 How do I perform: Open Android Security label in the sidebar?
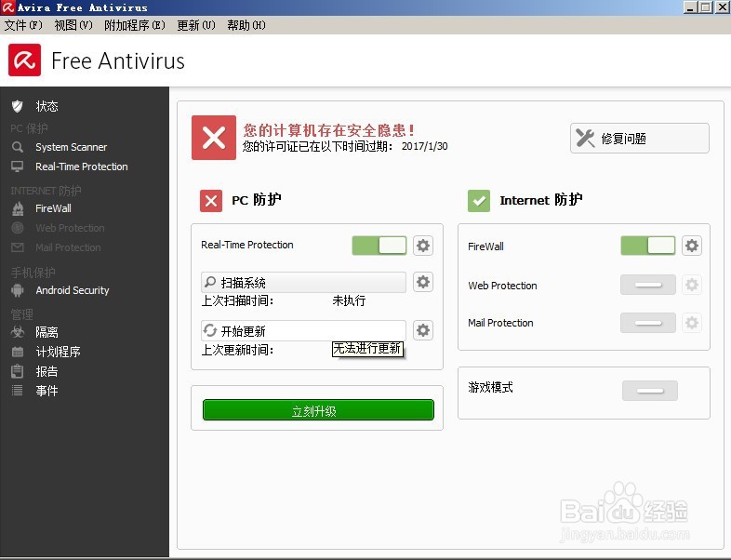click(73, 290)
